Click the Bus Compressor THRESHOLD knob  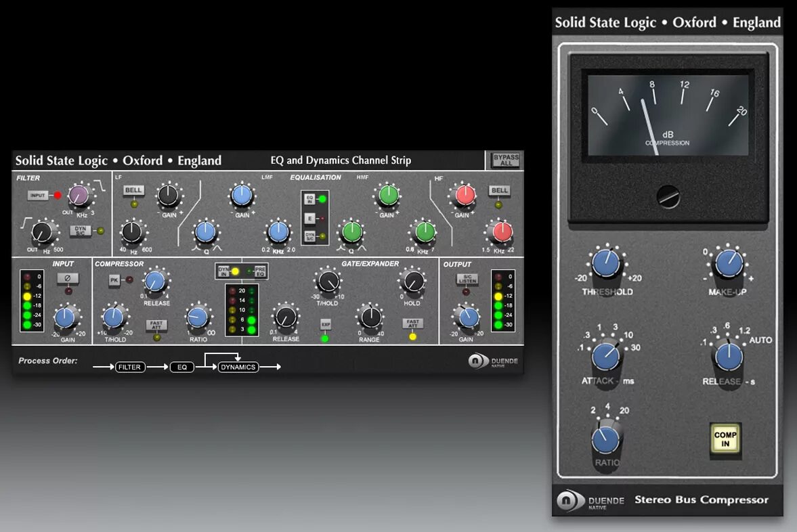click(606, 264)
